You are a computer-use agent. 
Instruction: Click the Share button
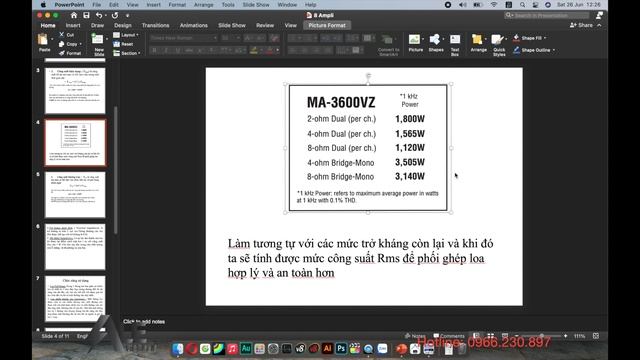click(x=581, y=25)
